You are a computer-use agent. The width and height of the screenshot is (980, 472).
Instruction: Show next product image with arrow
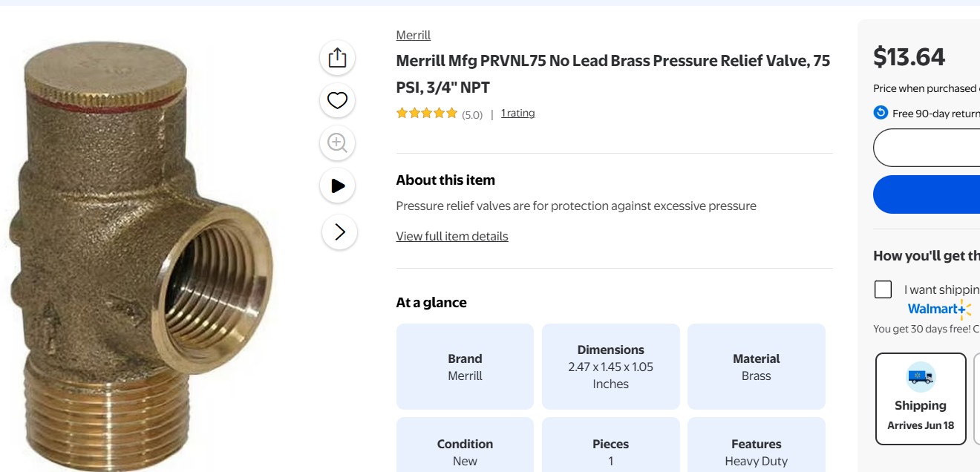[339, 232]
